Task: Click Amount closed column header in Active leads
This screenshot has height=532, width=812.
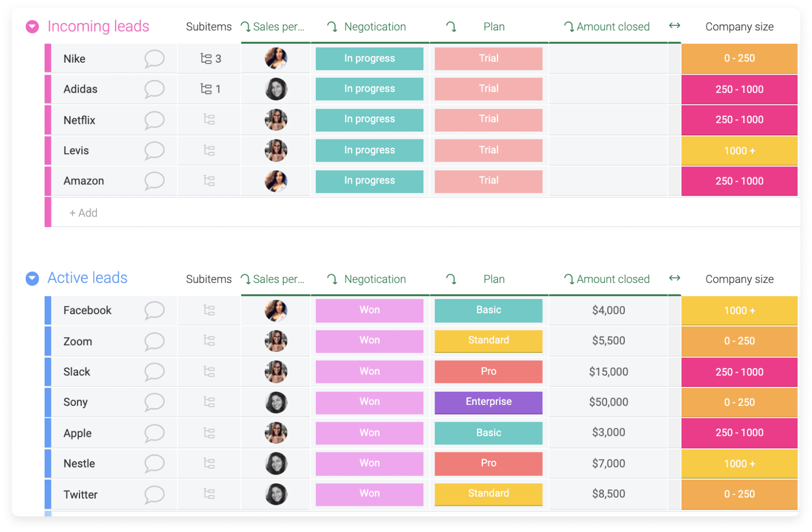Action: [x=613, y=279]
